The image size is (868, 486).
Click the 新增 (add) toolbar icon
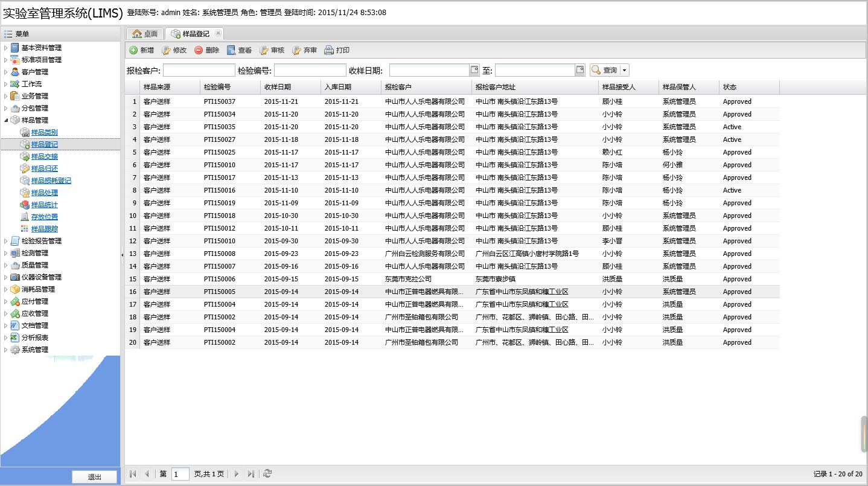click(133, 50)
